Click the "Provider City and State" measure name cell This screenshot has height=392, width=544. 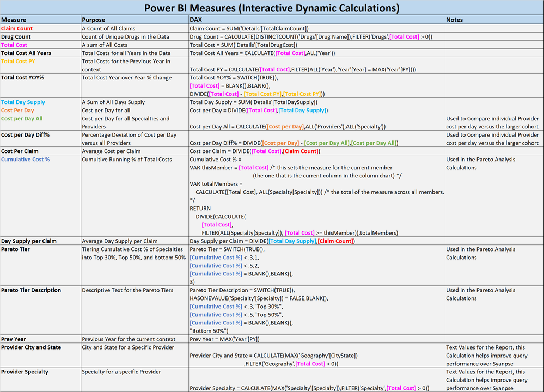[x=41, y=356]
